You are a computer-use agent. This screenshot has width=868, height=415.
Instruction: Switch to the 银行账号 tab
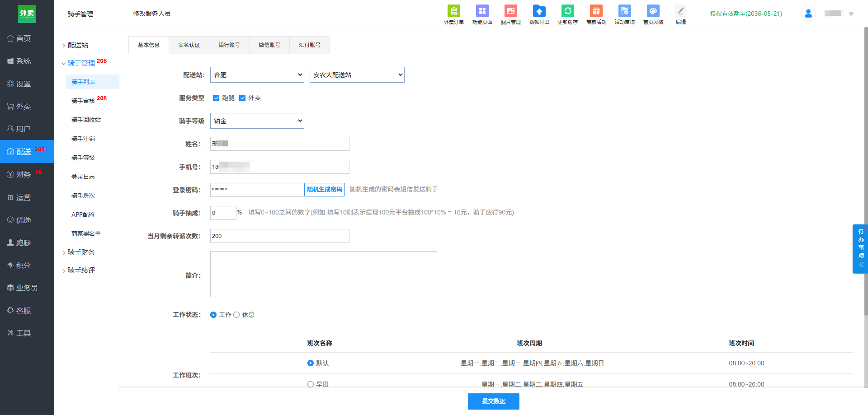click(229, 45)
